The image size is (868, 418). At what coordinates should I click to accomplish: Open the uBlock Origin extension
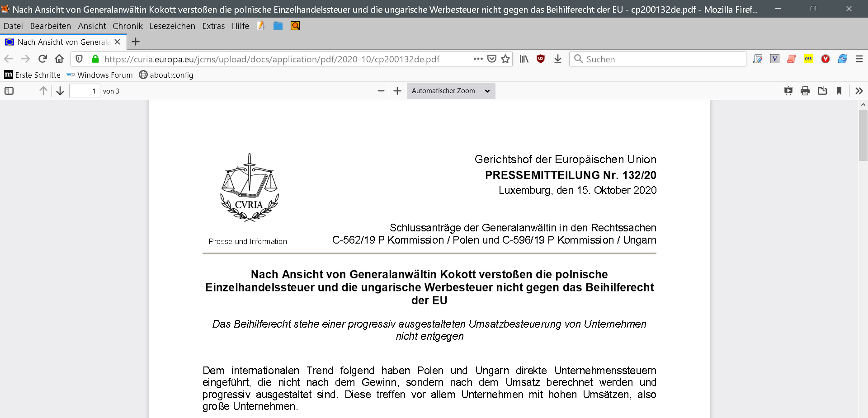(x=541, y=59)
